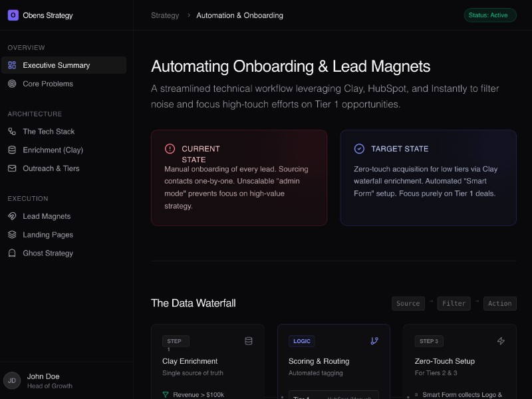Select the Source button in the waterfall header
532x399 pixels.
click(408, 303)
